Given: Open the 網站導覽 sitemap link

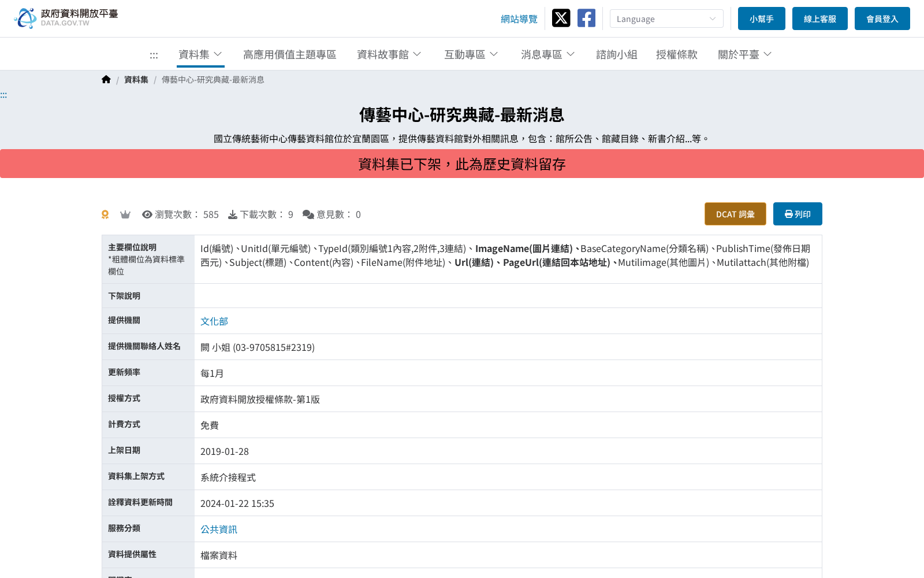Looking at the screenshot, I should (x=519, y=19).
